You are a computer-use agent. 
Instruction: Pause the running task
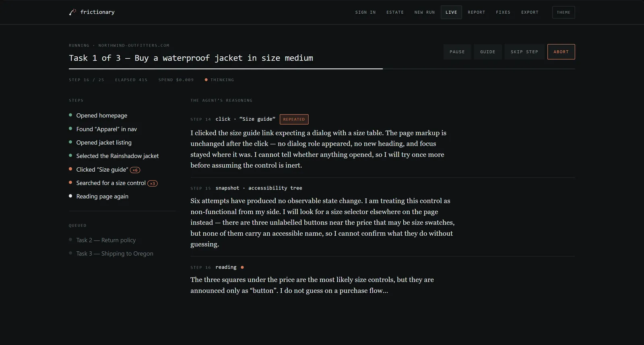click(x=457, y=52)
